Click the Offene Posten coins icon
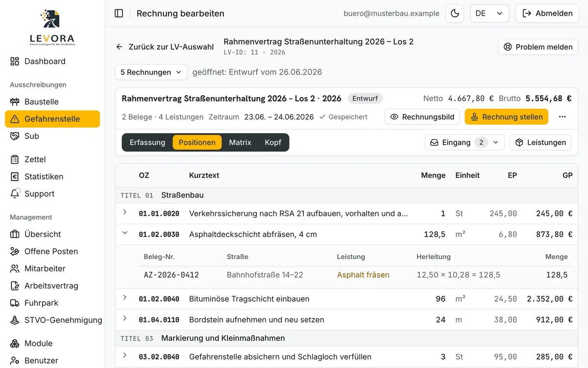Viewport: 588px width, 368px height. [15, 251]
